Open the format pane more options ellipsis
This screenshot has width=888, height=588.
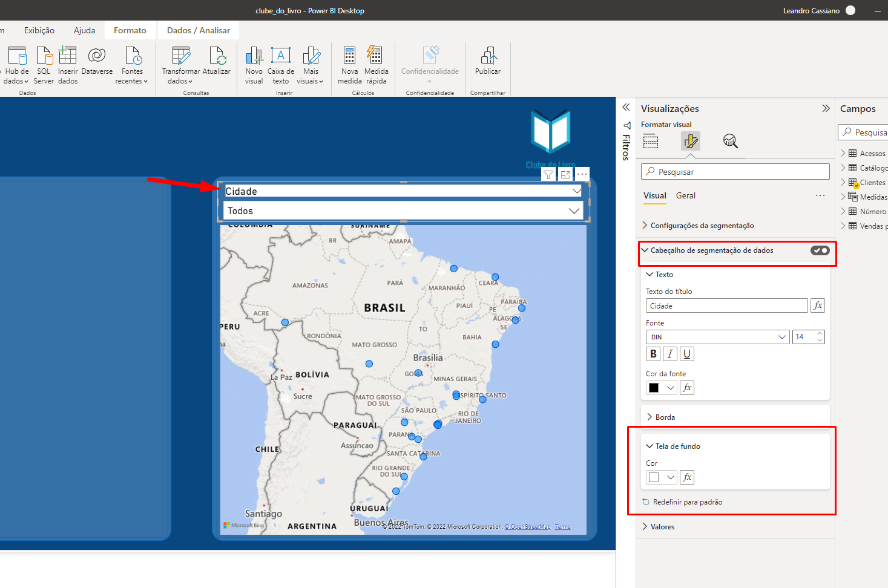(x=820, y=195)
